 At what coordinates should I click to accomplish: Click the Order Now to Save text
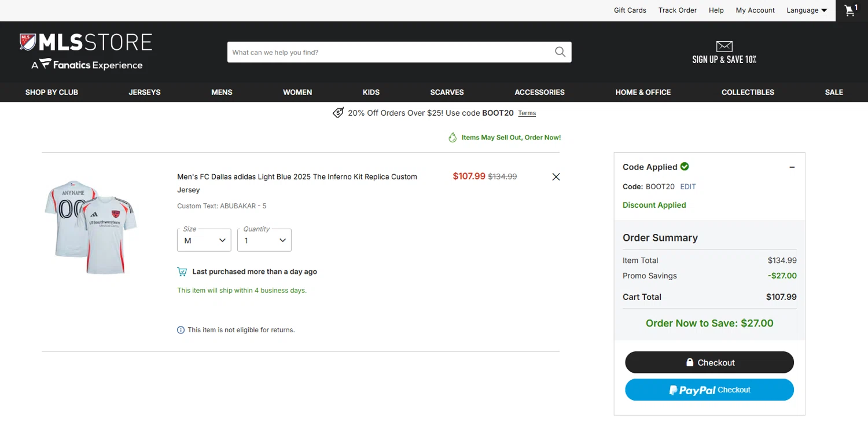(709, 323)
